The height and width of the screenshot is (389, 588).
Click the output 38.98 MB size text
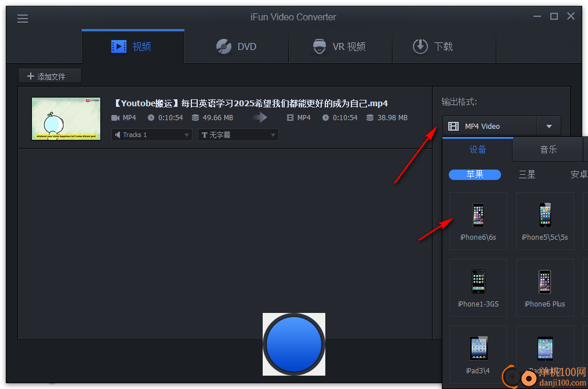point(392,117)
